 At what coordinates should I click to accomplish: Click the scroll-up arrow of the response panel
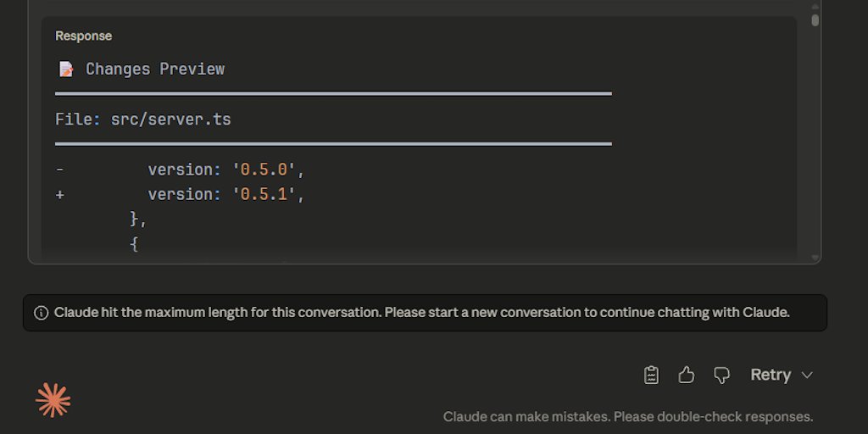815,6
